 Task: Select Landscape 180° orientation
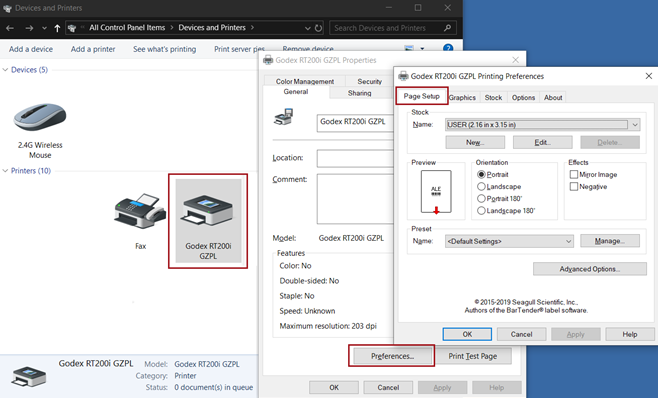pos(481,211)
